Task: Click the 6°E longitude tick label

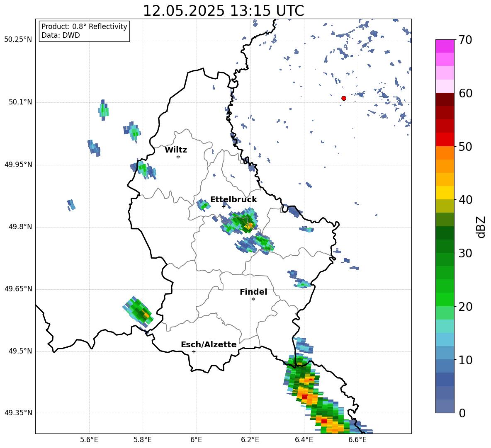Action: click(196, 440)
